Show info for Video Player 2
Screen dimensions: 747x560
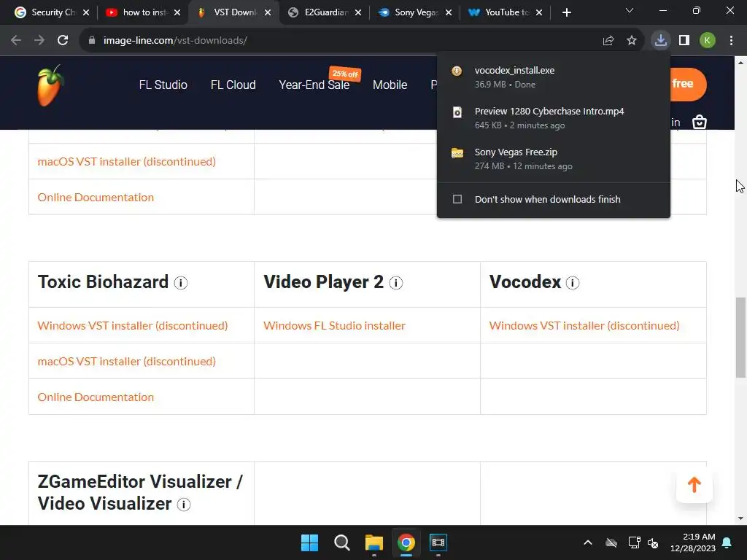click(396, 283)
